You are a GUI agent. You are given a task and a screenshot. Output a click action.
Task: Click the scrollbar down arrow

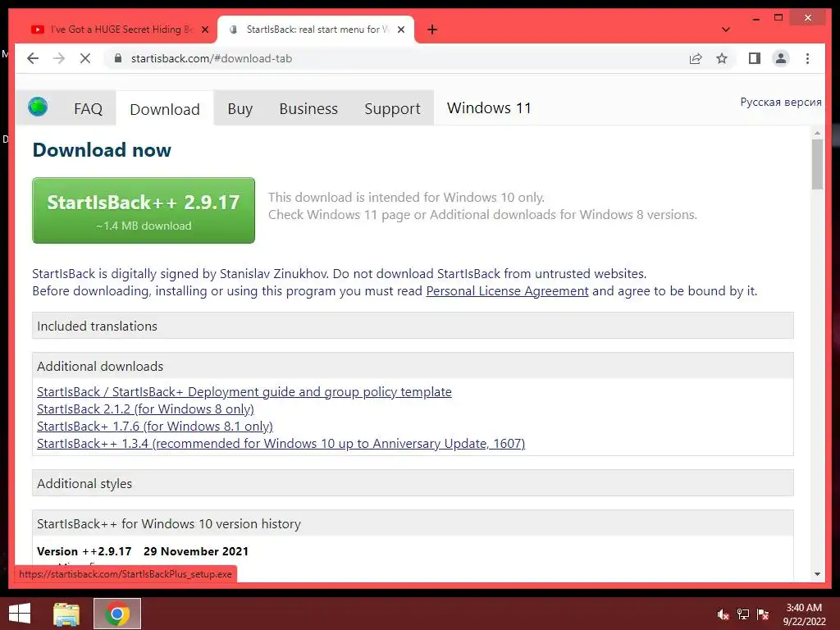click(x=817, y=573)
